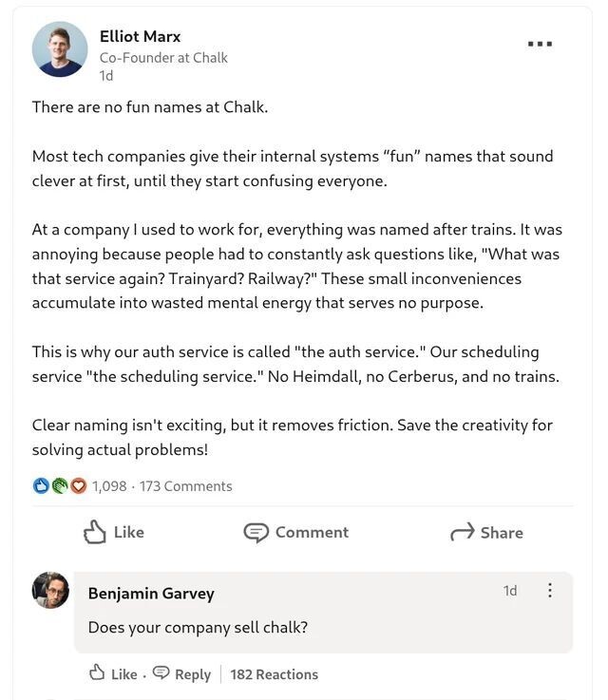Click the comment text "Does your company sell chalk?"
Screen dimensions: 608x700
pyautogui.click(x=198, y=627)
